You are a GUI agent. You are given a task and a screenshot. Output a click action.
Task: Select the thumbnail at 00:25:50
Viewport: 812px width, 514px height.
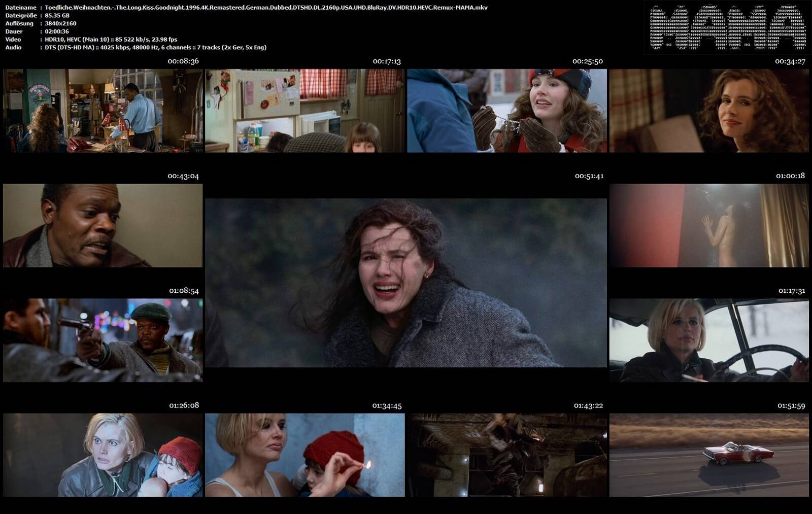(507, 111)
